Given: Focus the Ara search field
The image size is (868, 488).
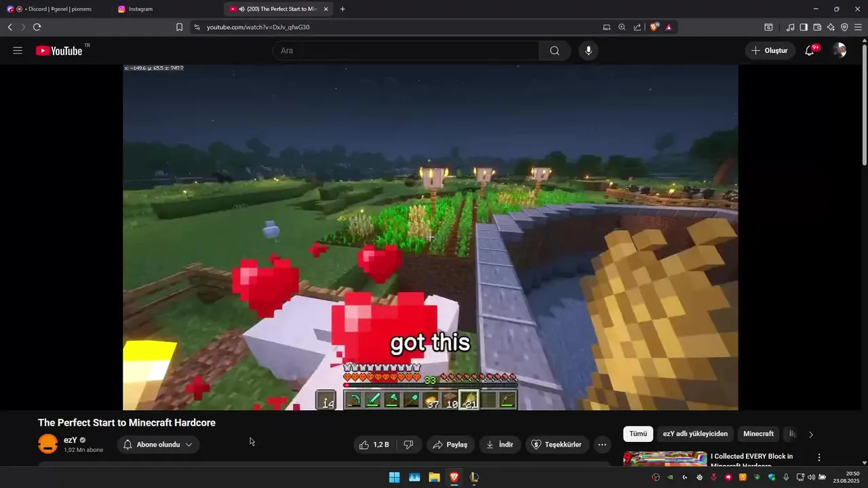Looking at the screenshot, I should click(406, 51).
